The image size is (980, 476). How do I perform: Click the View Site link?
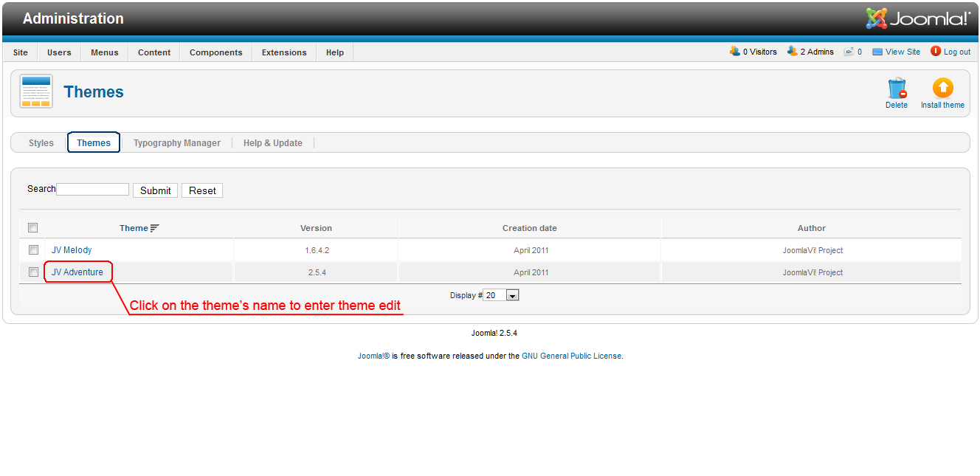(903, 52)
